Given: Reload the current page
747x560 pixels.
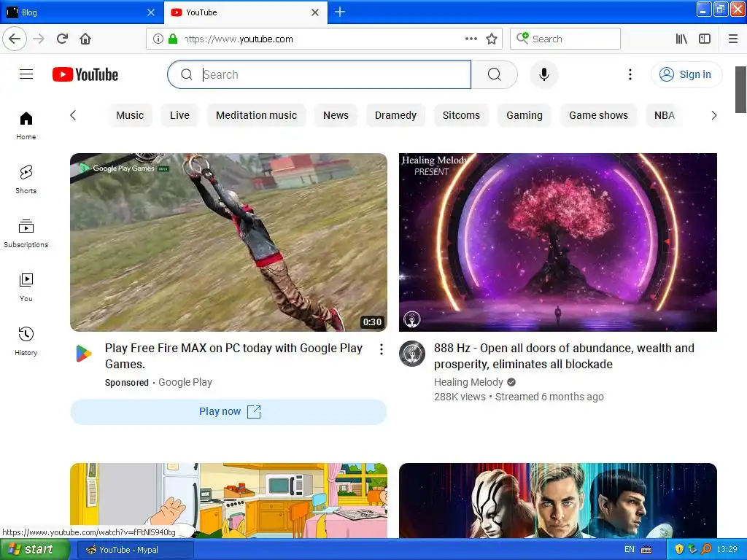Looking at the screenshot, I should point(63,39).
